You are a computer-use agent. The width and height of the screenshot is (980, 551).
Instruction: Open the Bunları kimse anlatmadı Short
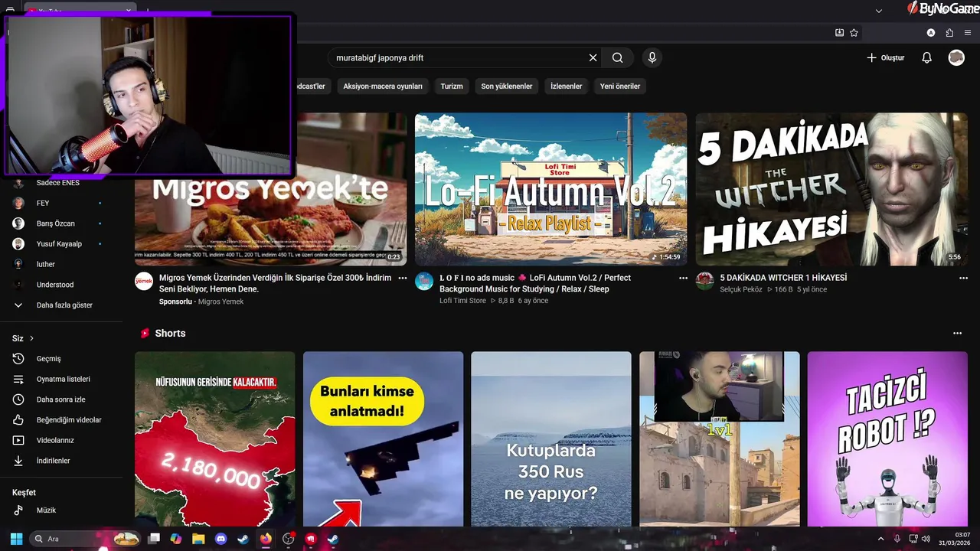click(x=383, y=439)
